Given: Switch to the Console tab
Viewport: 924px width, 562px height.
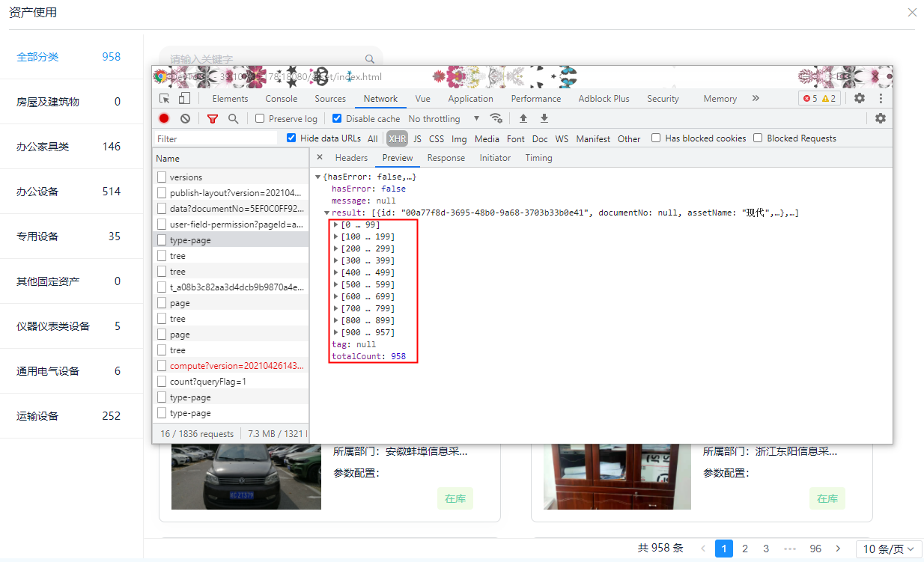Looking at the screenshot, I should point(282,98).
